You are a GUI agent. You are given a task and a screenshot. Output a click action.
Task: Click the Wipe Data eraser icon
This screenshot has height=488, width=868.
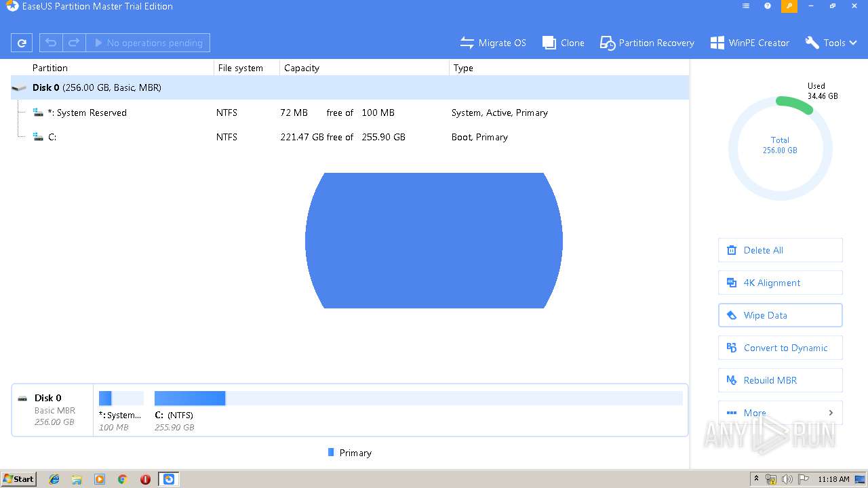(x=732, y=315)
